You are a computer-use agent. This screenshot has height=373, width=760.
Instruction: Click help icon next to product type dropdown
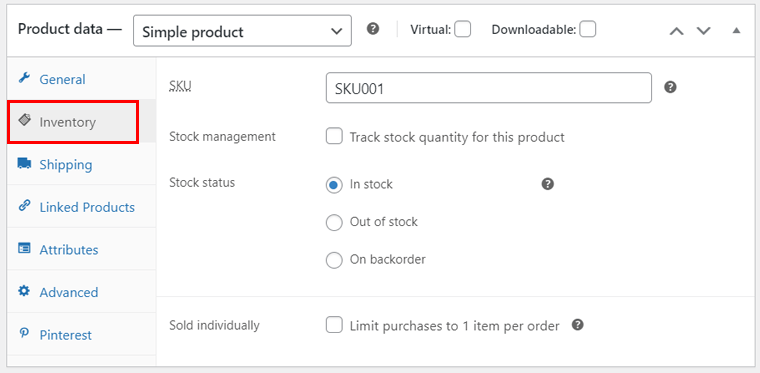tap(372, 29)
